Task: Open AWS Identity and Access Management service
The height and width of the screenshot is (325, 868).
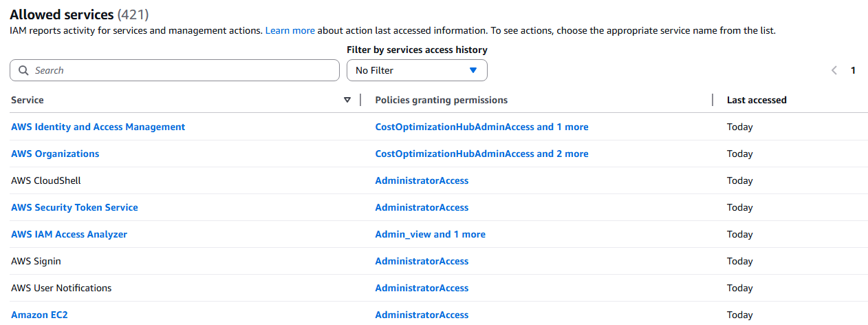Action: click(x=98, y=127)
